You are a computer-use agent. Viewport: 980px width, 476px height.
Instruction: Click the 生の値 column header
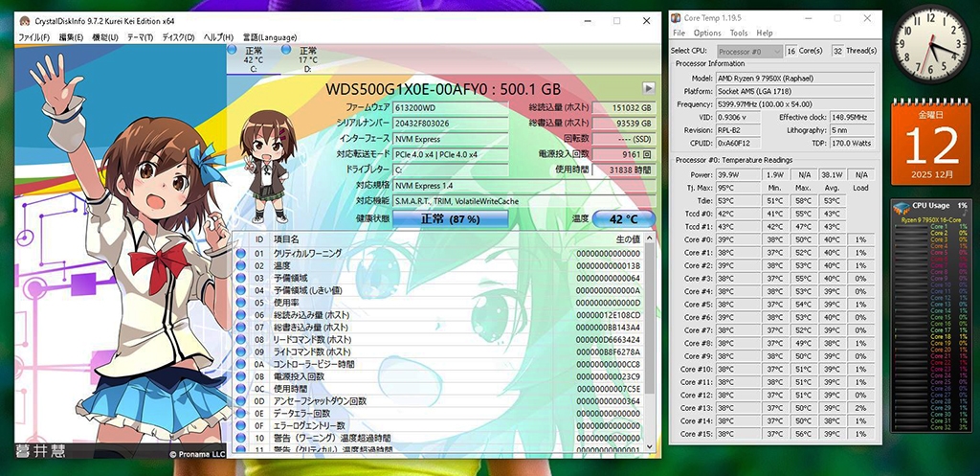627,238
